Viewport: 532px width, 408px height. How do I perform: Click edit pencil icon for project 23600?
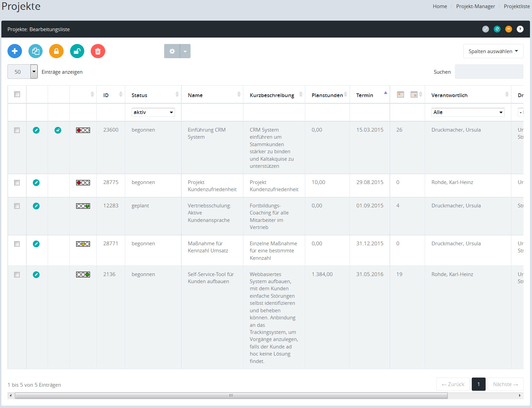(36, 130)
